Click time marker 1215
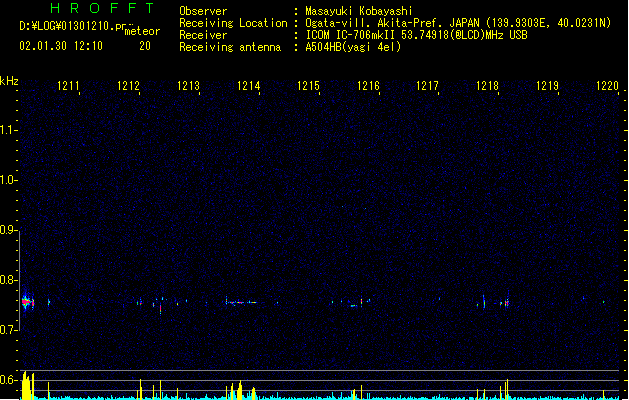The width and height of the screenshot is (629, 400). [308, 86]
